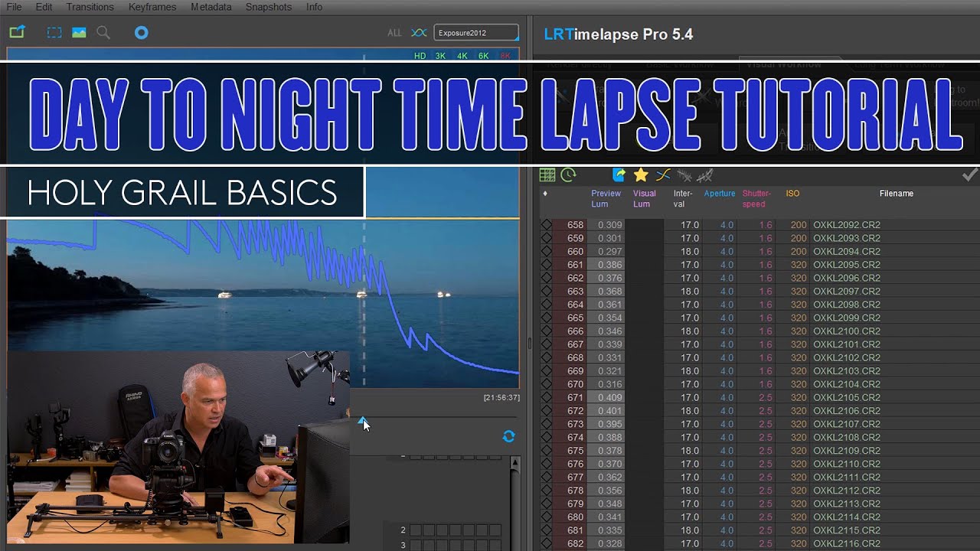Open the Transitions menu
The width and height of the screenshot is (980, 551).
coord(90,7)
